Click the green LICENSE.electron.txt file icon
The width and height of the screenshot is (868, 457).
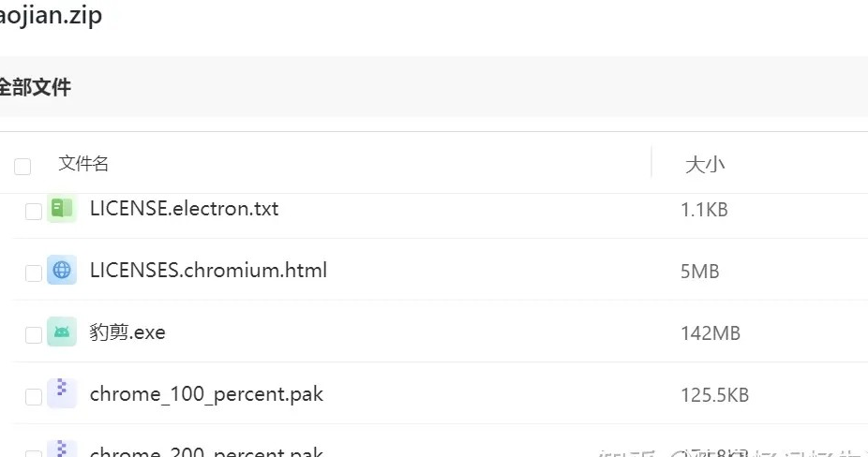(62, 209)
